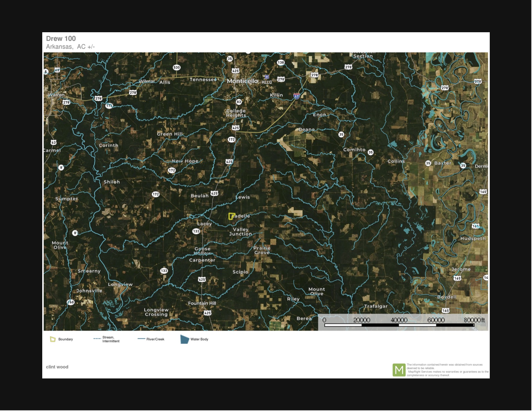Screen dimensions: 532x411
Task: Click the River/Creek legend line
Action: [x=142, y=339]
